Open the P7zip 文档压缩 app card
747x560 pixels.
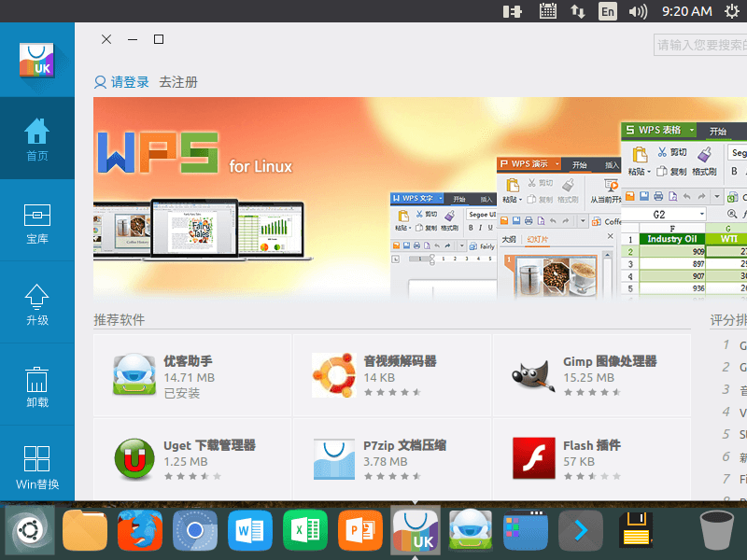[392, 459]
